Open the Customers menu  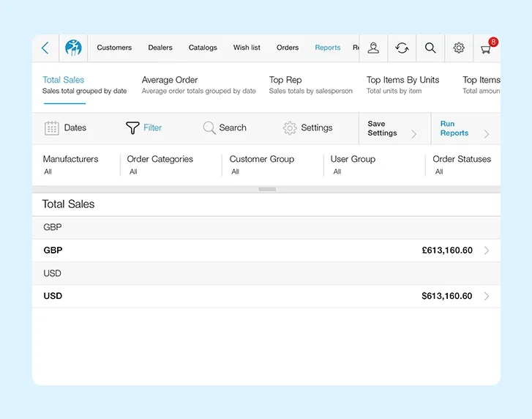(x=114, y=48)
